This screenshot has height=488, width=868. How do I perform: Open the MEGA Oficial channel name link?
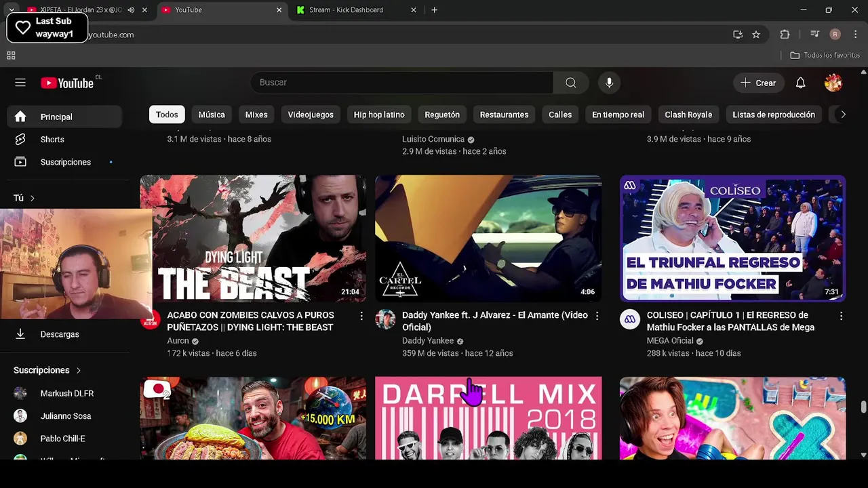tap(670, 341)
